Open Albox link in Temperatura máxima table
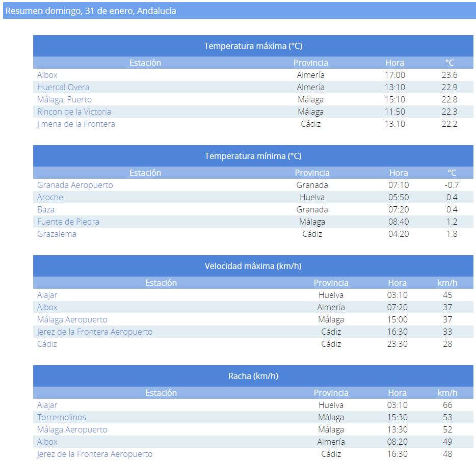The width and height of the screenshot is (476, 462). 47,75
